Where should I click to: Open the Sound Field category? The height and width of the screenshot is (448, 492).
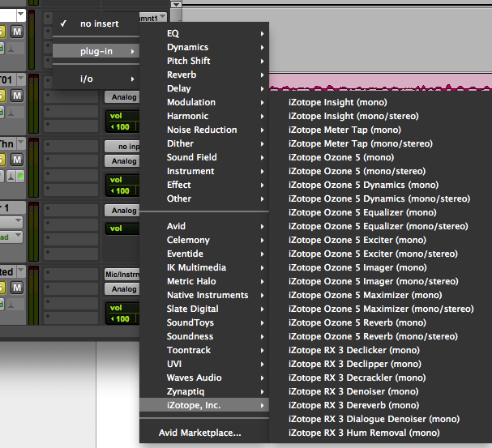204,157
